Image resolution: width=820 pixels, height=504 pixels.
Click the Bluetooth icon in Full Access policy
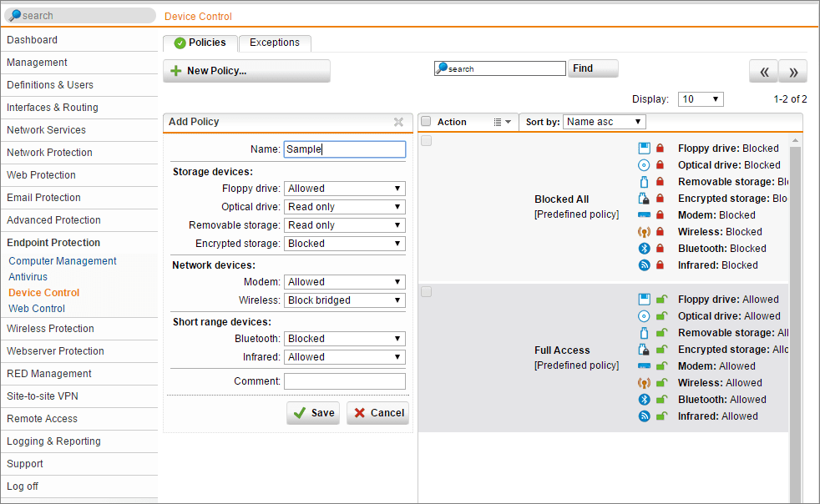coord(645,400)
